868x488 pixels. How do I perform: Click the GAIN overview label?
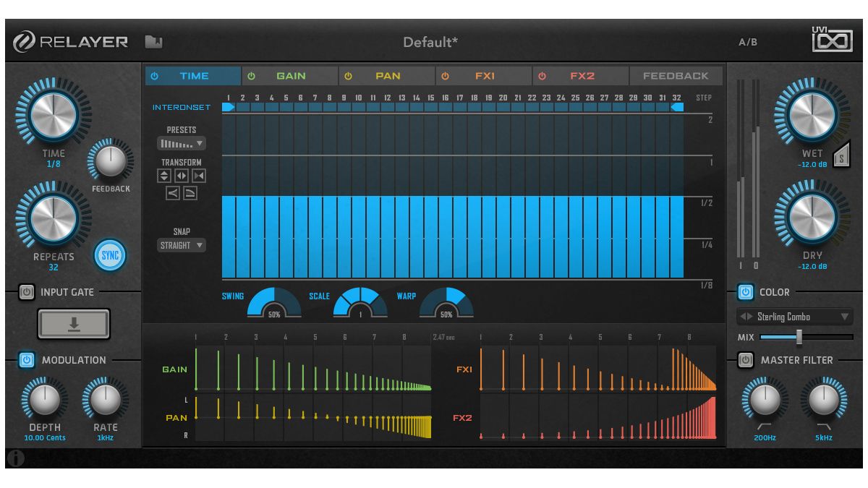[175, 369]
